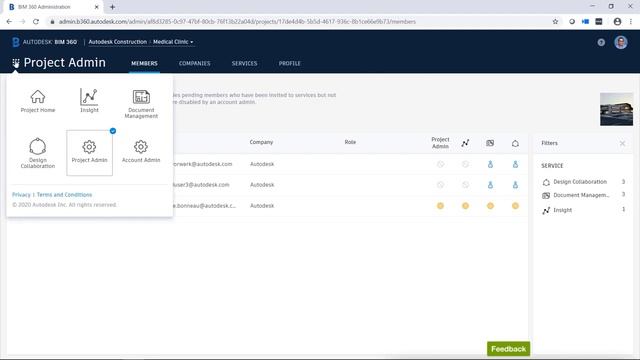Viewport: 640px width, 360px height.
Task: Toggle Design Collaboration access for user3 row
Action: pyautogui.click(x=515, y=185)
